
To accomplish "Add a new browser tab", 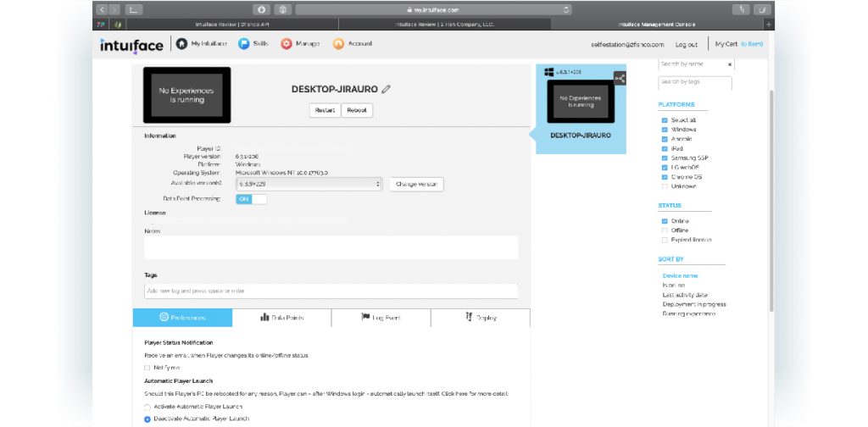I will (x=768, y=25).
